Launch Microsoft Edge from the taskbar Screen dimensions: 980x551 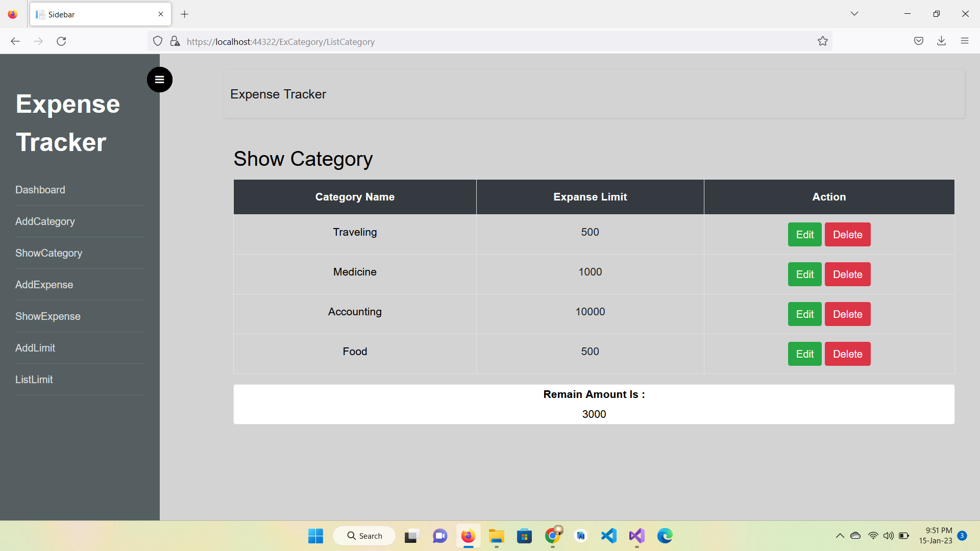[665, 536]
